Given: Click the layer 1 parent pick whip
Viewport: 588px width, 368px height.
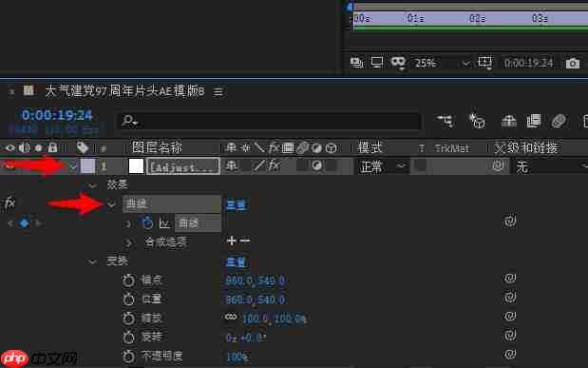Looking at the screenshot, I should pyautogui.click(x=498, y=165).
